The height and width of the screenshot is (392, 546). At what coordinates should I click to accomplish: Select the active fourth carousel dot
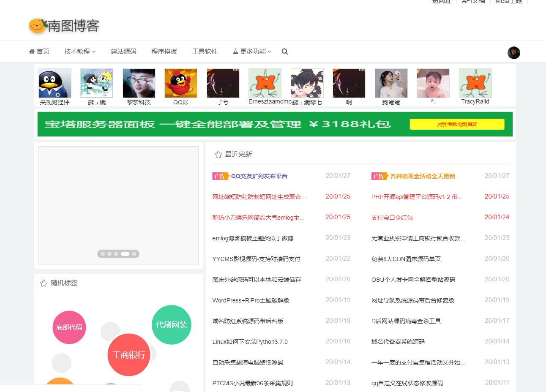[125, 254]
